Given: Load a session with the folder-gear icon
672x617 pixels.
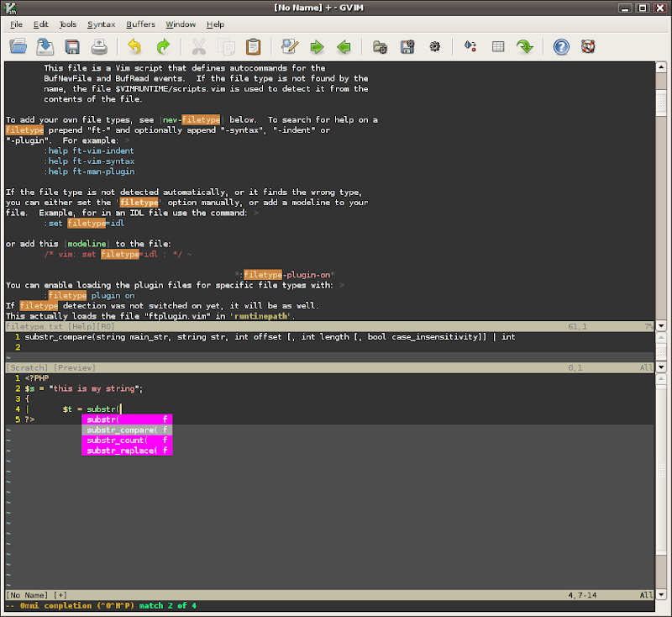Looking at the screenshot, I should 381,46.
